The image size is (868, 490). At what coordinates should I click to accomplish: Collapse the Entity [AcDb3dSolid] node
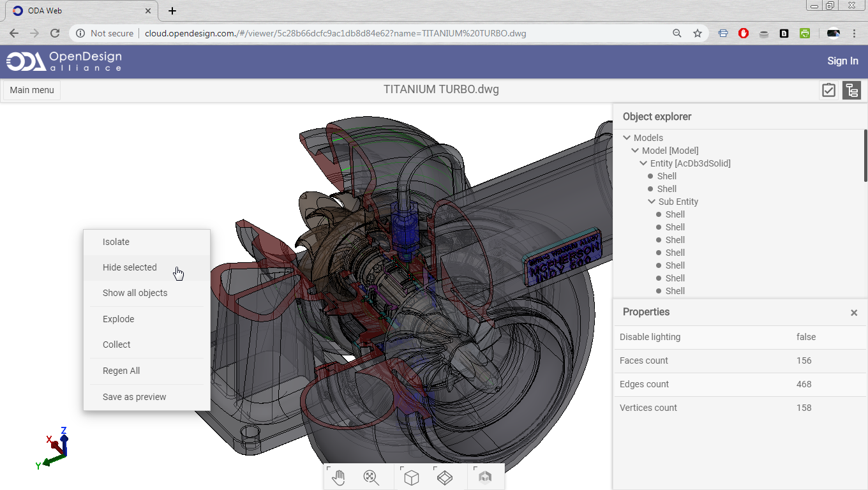click(643, 163)
